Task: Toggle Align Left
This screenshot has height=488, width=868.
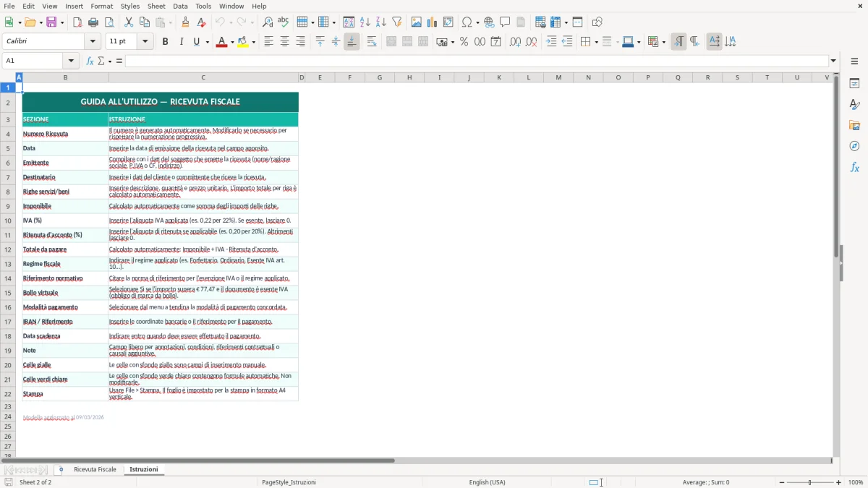Action: (x=268, y=42)
